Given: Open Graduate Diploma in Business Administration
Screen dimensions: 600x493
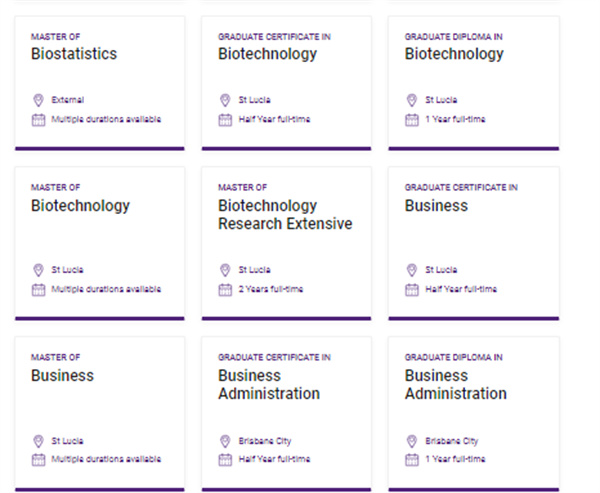Looking at the screenshot, I should tap(455, 385).
